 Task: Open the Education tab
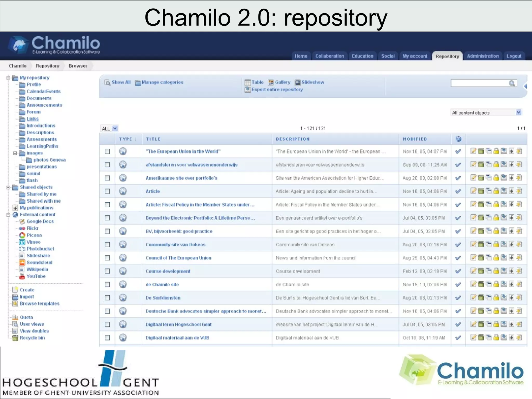[x=362, y=56]
